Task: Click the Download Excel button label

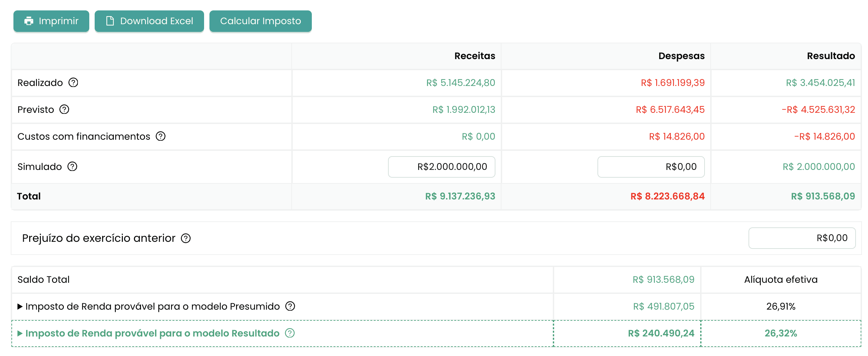Action: coord(157,21)
